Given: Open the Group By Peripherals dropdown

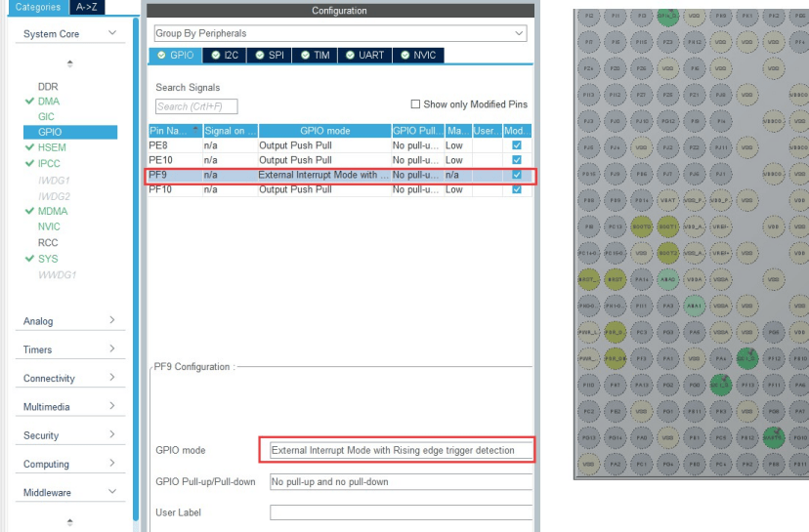Looking at the screenshot, I should tap(341, 33).
